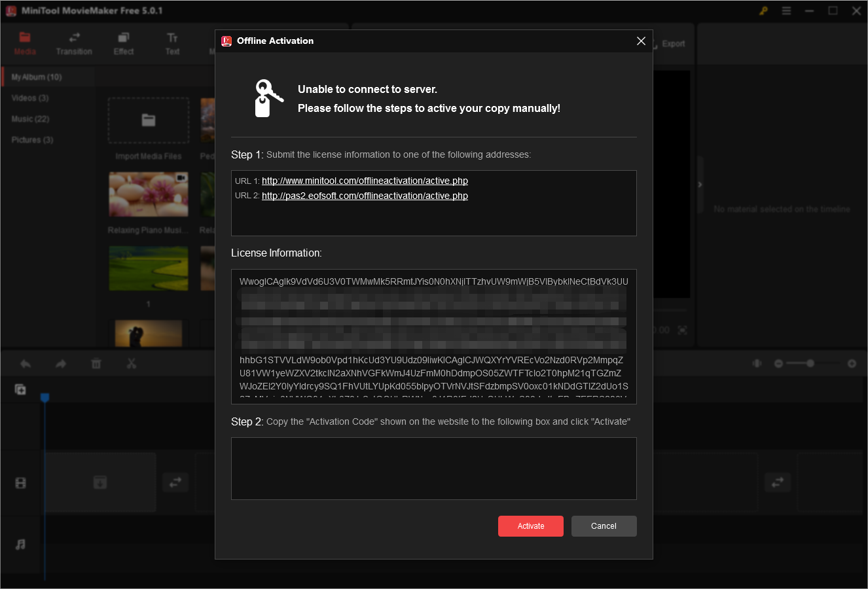868x589 pixels.
Task: Open the Transition tab
Action: (74, 43)
